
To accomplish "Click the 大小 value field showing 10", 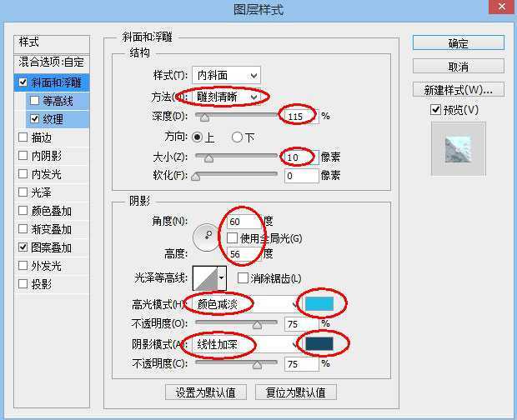I will click(x=302, y=157).
